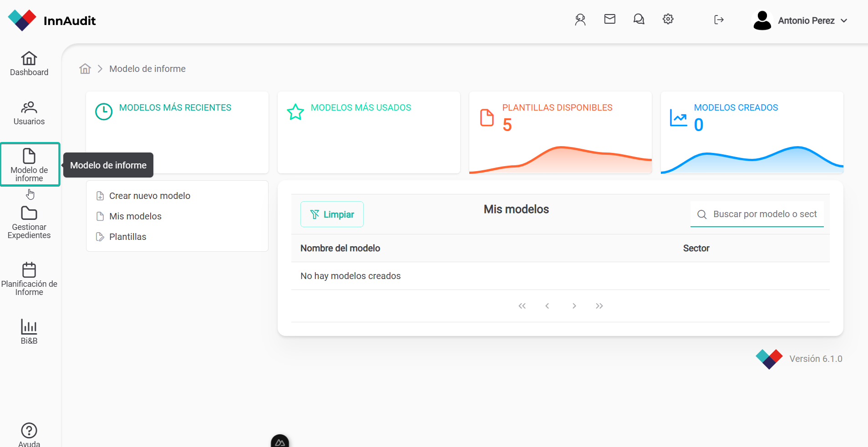Select Crear nuevo modelo menu item

[149, 196]
